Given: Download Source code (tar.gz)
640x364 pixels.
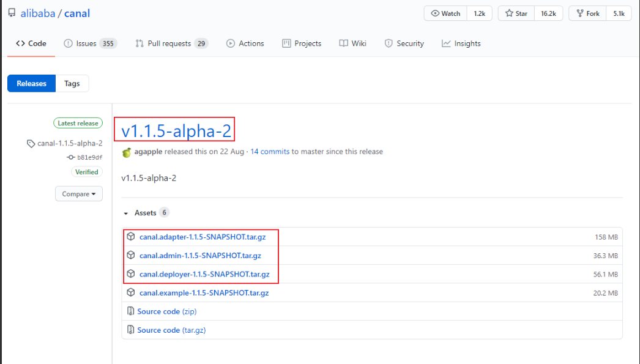Looking at the screenshot, I should coord(171,330).
